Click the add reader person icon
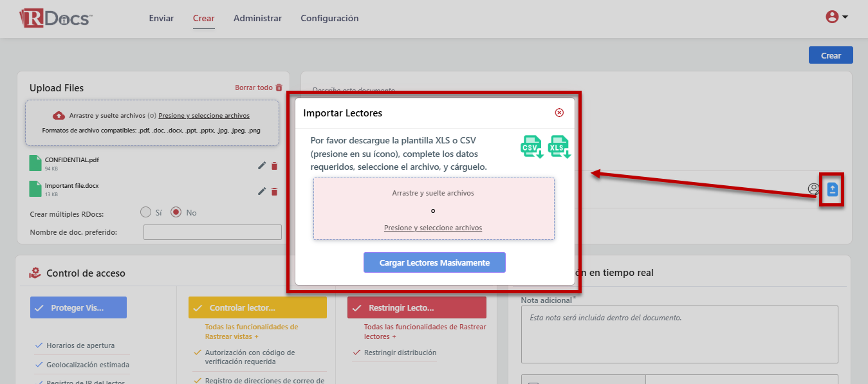This screenshot has height=384, width=868. click(x=814, y=189)
